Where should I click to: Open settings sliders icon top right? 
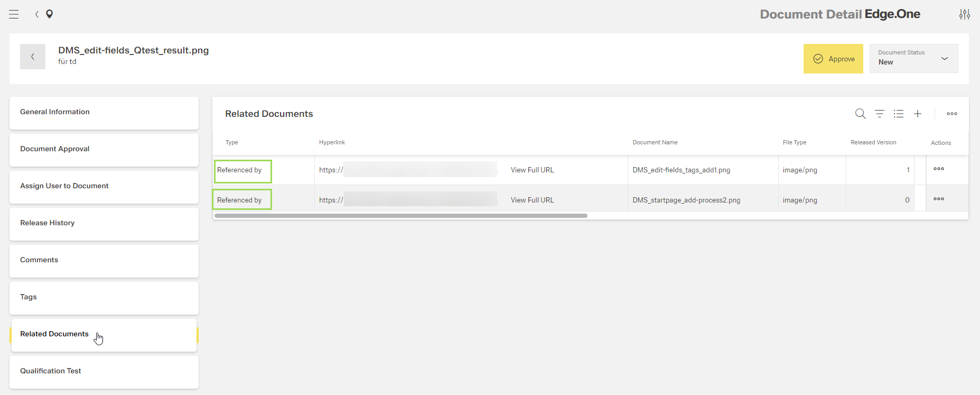click(x=964, y=14)
